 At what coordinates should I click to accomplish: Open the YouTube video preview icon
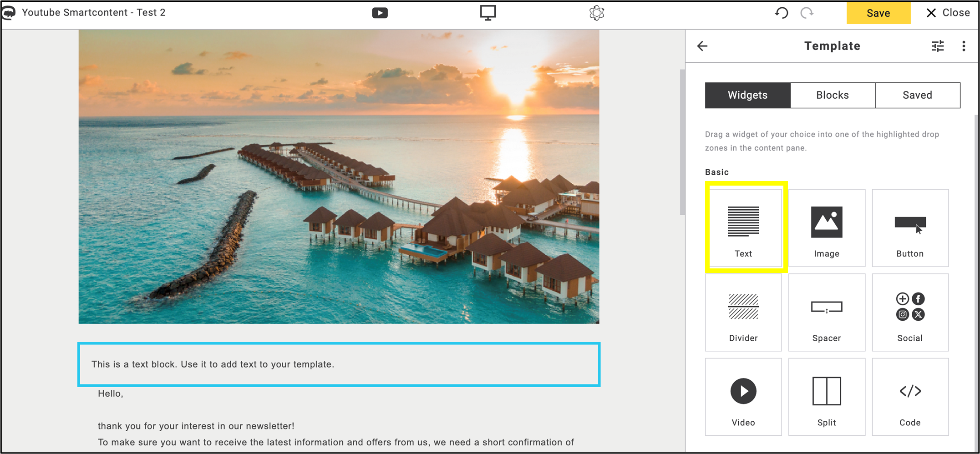380,13
